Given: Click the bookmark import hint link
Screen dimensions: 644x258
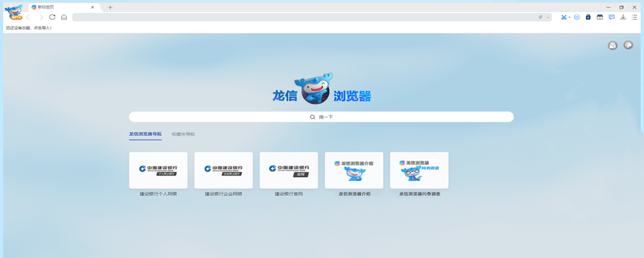Looking at the screenshot, I should [29, 28].
